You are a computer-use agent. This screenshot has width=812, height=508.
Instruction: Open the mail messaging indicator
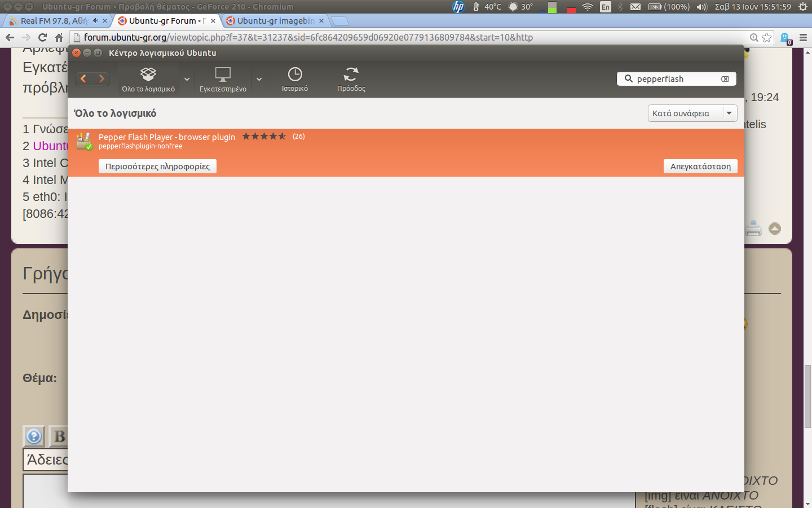(x=636, y=7)
